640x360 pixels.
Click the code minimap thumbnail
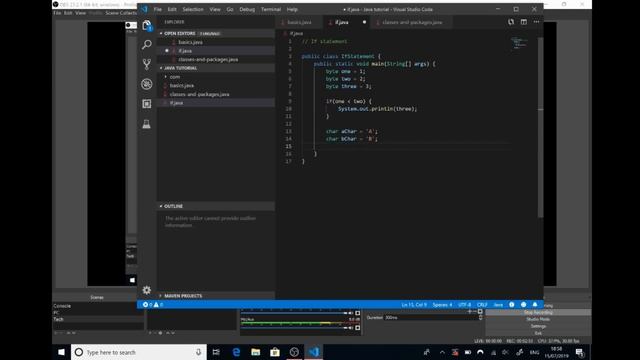tap(519, 43)
